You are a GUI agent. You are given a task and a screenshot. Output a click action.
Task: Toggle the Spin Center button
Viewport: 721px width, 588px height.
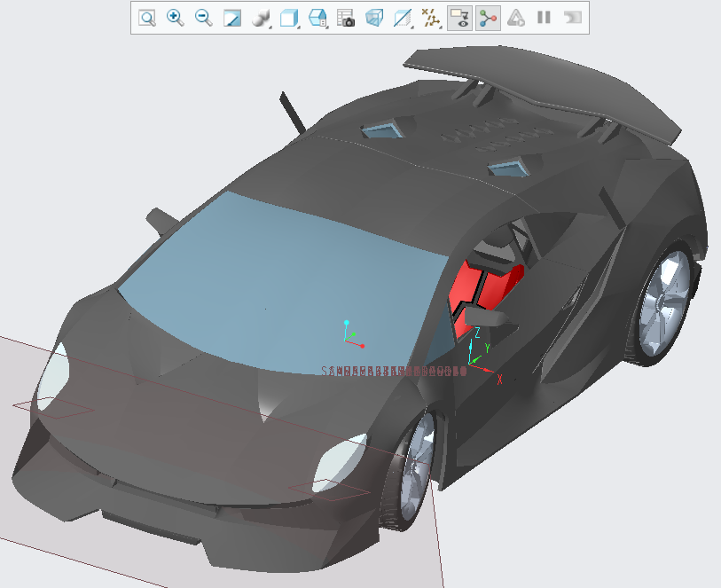[x=488, y=18]
